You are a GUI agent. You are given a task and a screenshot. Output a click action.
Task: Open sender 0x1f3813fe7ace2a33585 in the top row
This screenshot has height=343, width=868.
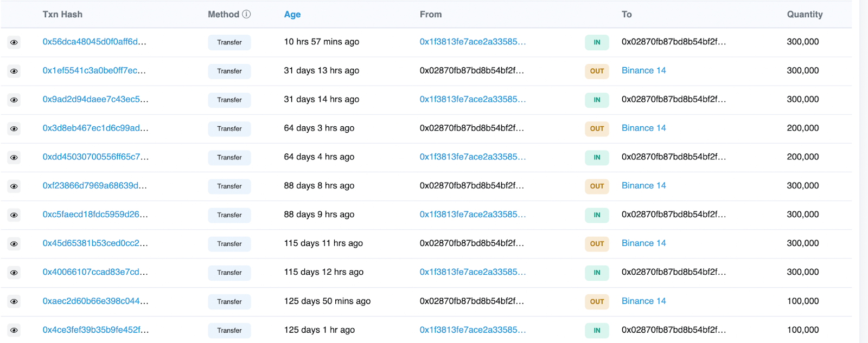pos(473,42)
